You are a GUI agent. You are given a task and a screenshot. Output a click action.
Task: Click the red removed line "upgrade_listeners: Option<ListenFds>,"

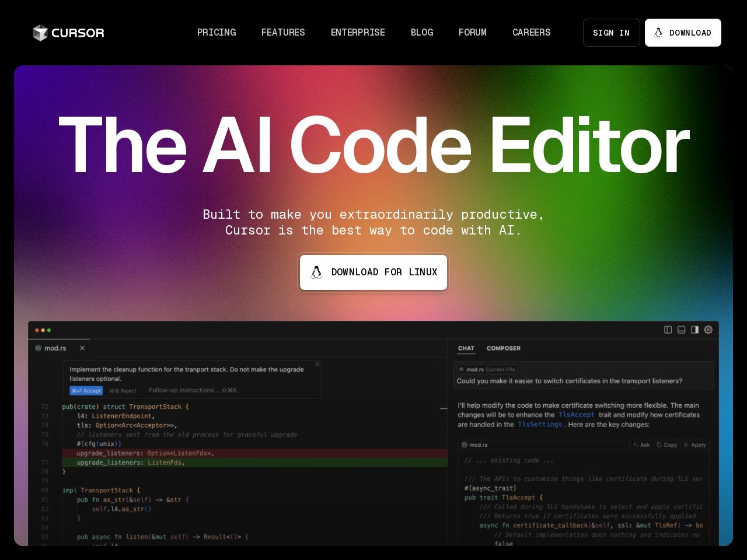[x=145, y=453]
